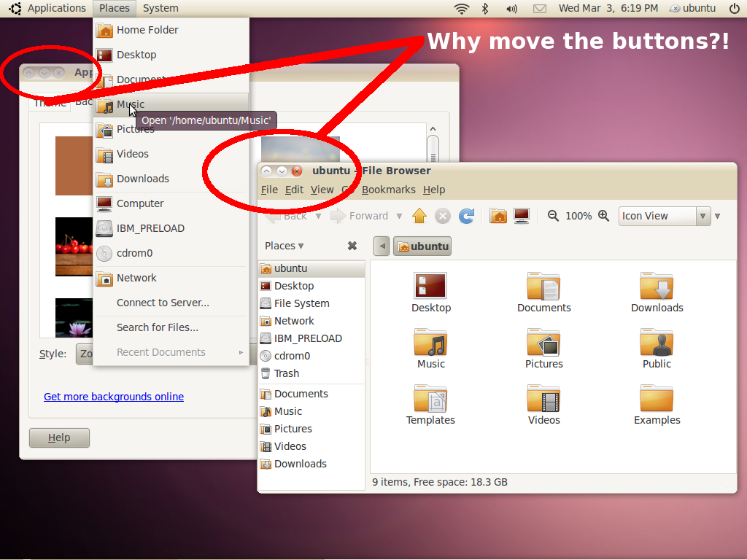Toggle the path bar left arrow button

point(381,246)
